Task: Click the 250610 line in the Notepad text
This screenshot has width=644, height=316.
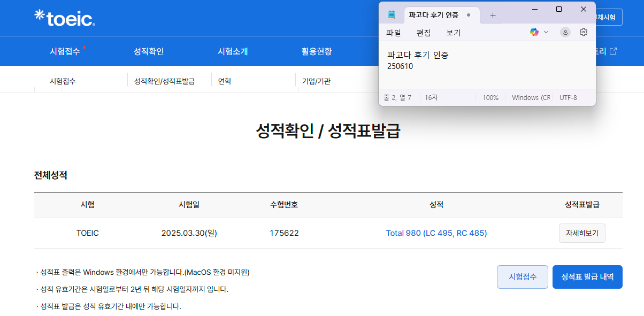Action: (x=400, y=66)
